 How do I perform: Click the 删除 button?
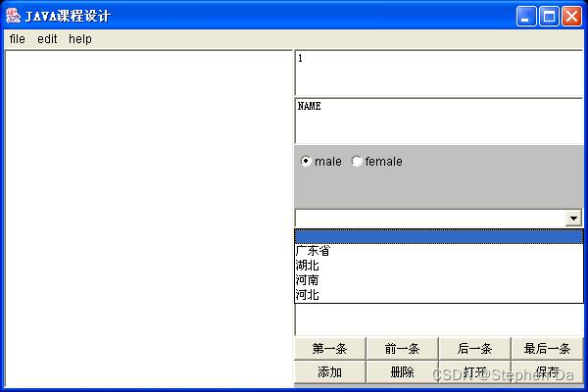click(x=402, y=371)
